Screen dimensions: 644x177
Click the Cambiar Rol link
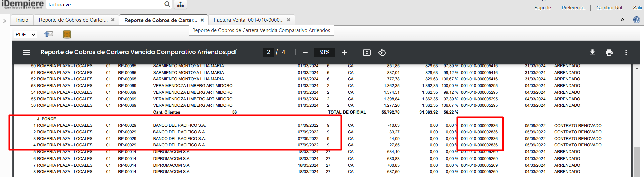tap(609, 8)
